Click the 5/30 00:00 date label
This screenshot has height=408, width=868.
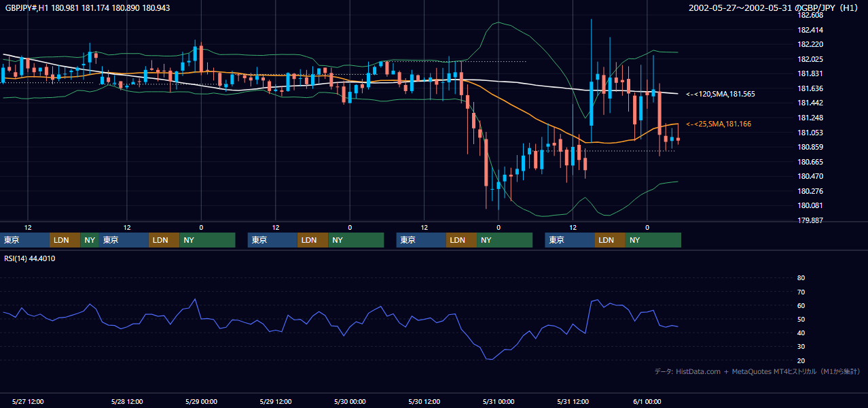click(x=350, y=402)
